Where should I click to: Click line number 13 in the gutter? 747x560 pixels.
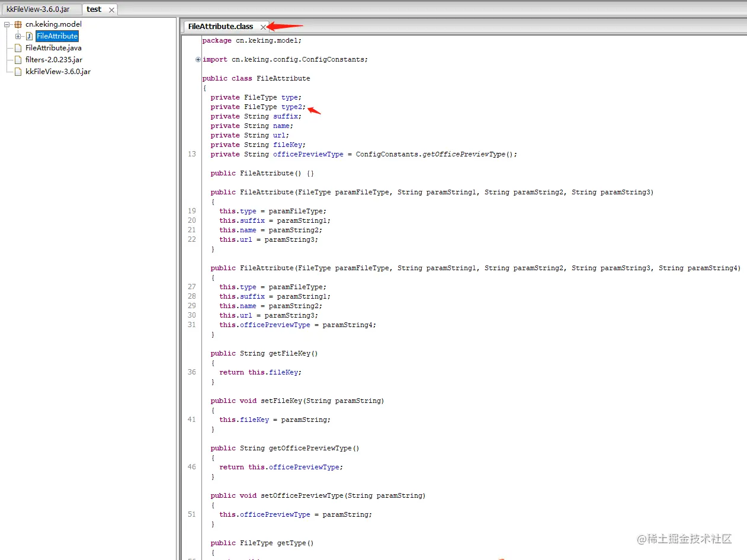191,154
